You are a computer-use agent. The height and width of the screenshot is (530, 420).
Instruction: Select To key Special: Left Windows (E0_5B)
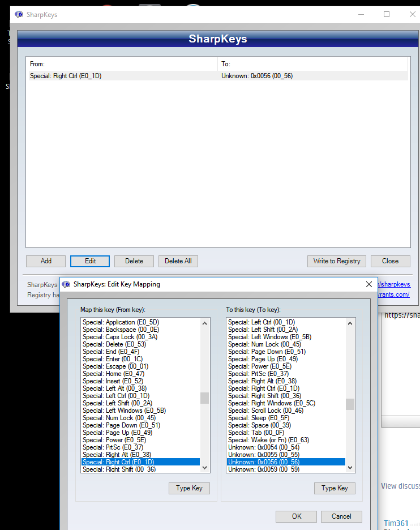[286, 337]
